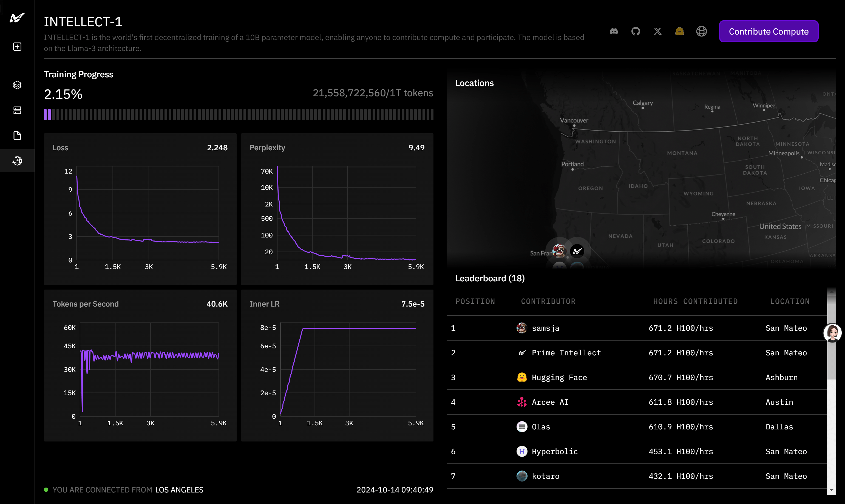Click 611.8 H100/hrs value
Viewport: 845px width, 504px height.
681,402
